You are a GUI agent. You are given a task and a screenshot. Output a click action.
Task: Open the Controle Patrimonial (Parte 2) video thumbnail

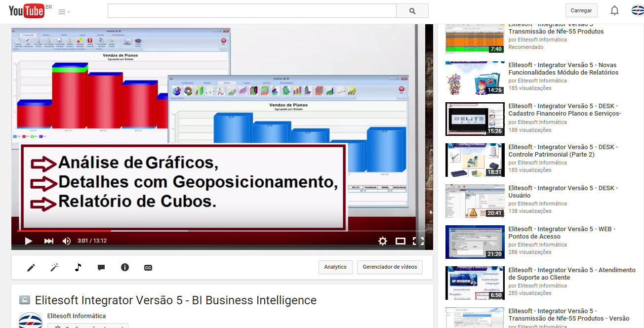point(475,160)
